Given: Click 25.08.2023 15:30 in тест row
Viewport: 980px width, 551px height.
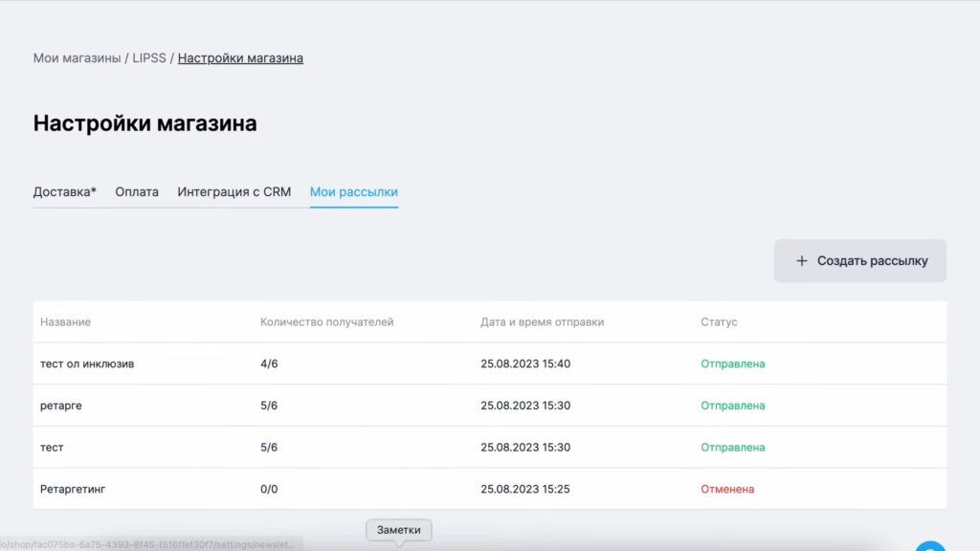Looking at the screenshot, I should coord(525,448).
